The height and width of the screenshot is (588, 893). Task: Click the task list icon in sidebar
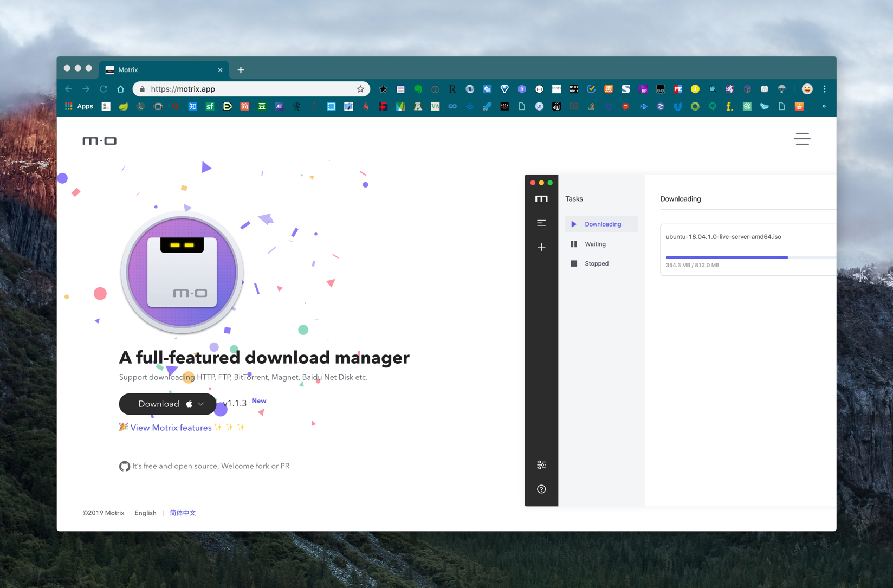pos(541,223)
